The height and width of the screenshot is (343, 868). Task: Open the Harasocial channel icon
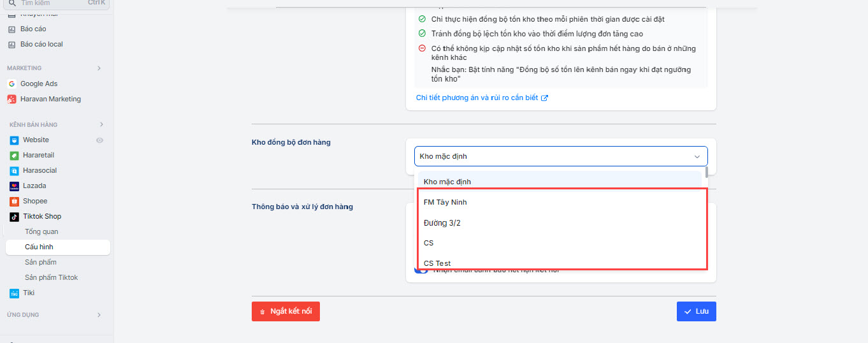(14, 170)
